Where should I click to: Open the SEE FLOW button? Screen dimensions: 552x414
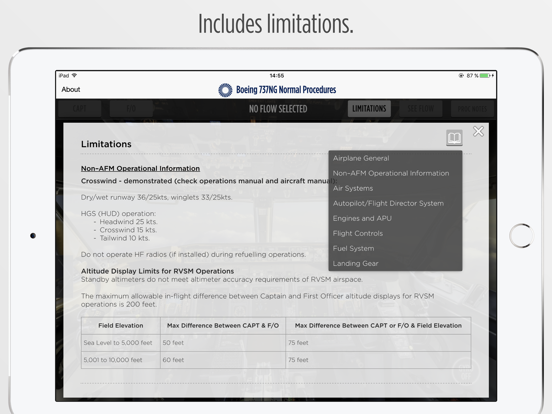[421, 108]
